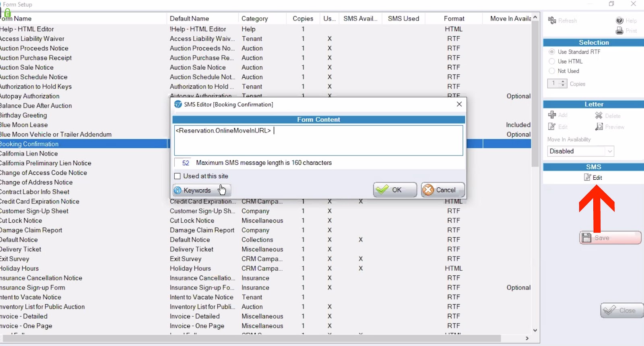644x346 pixels.
Task: Click the Preview letter icon
Action: coord(599,126)
